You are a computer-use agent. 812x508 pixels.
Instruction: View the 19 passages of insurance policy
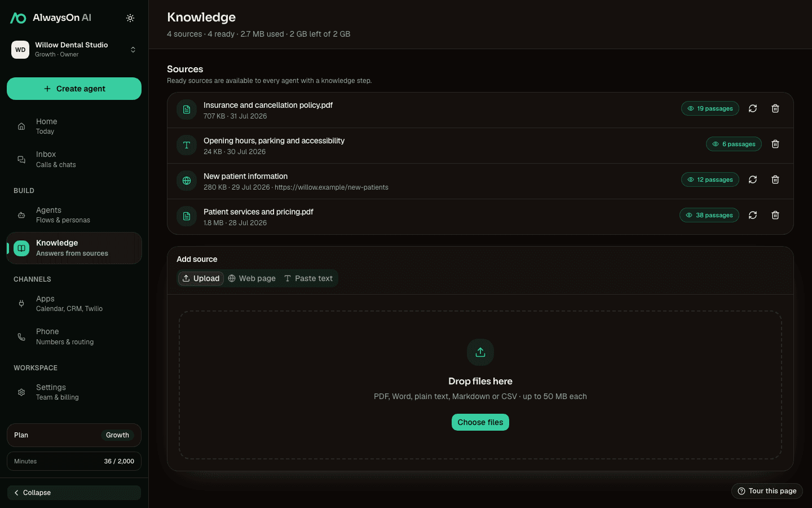click(x=710, y=108)
